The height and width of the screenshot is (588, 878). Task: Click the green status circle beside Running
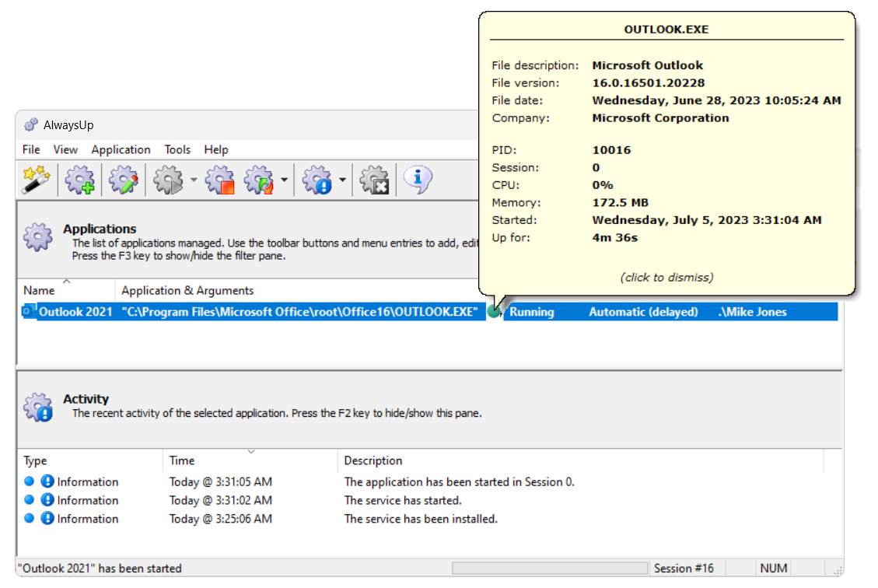pos(493,312)
